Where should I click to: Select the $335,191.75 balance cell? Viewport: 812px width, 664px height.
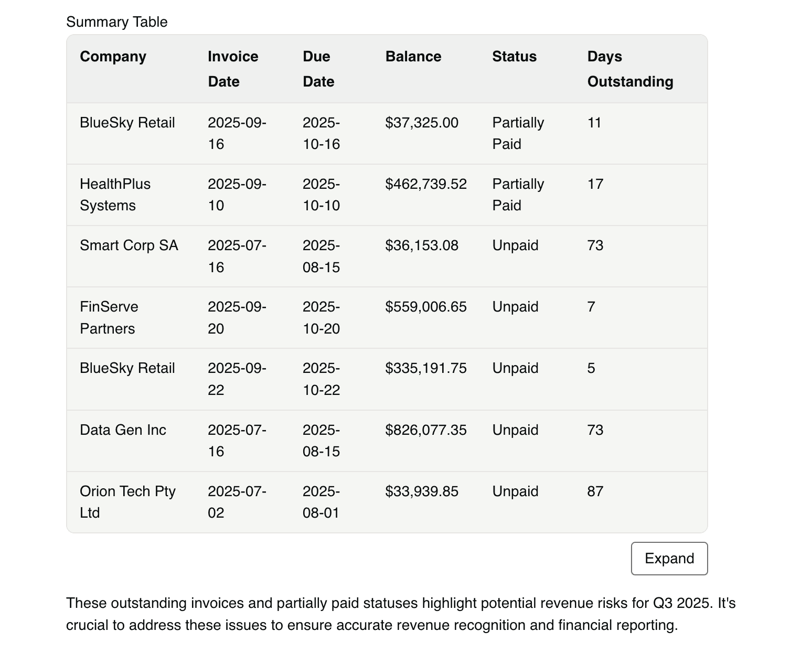coord(426,368)
